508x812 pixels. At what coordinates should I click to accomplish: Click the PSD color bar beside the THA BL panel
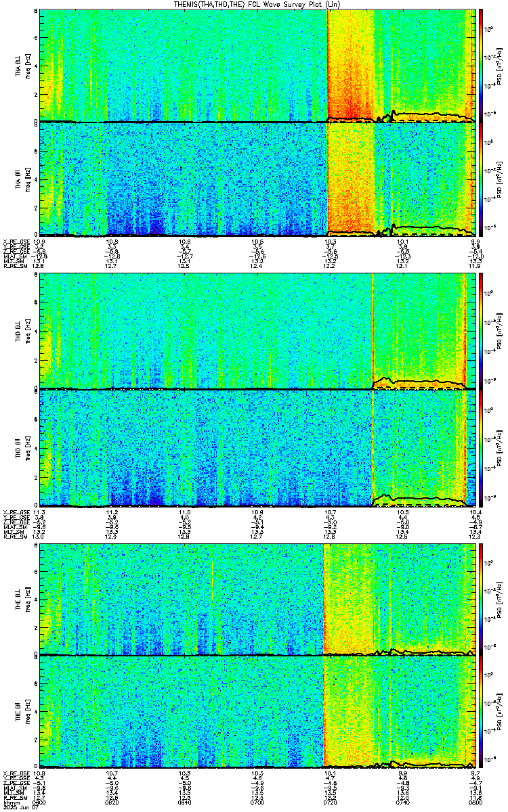click(481, 65)
